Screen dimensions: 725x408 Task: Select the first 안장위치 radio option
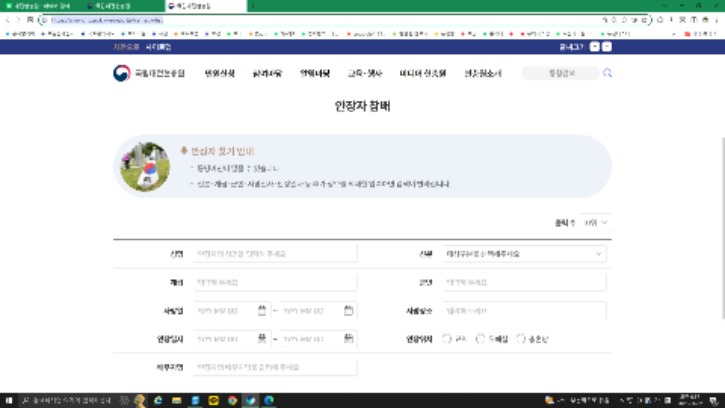447,339
